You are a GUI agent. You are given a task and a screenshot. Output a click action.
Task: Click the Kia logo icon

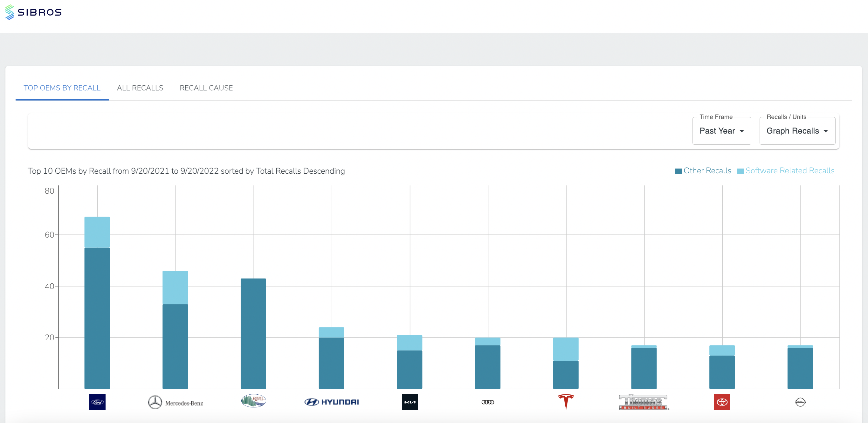[x=410, y=402]
